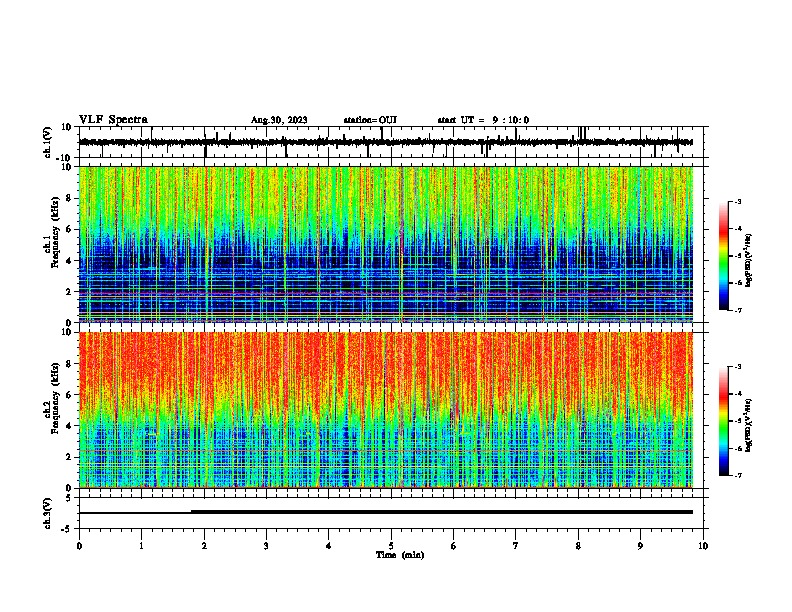Click the 'ch.1 Frequency (kHz)' axis label

pyautogui.click(x=53, y=232)
